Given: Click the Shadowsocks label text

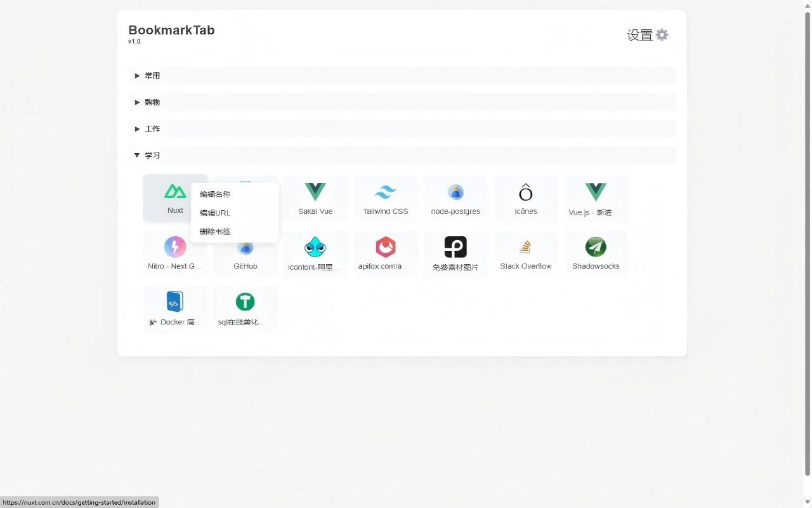Looking at the screenshot, I should (596, 266).
